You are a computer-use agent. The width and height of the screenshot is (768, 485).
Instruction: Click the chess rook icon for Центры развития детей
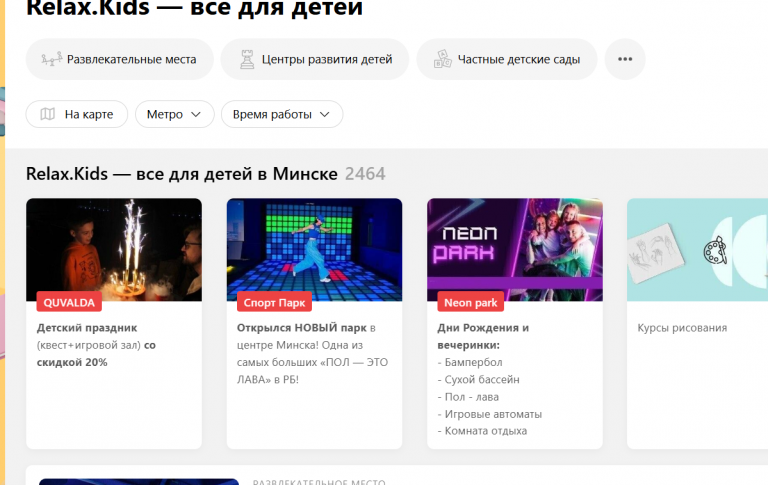point(247,59)
